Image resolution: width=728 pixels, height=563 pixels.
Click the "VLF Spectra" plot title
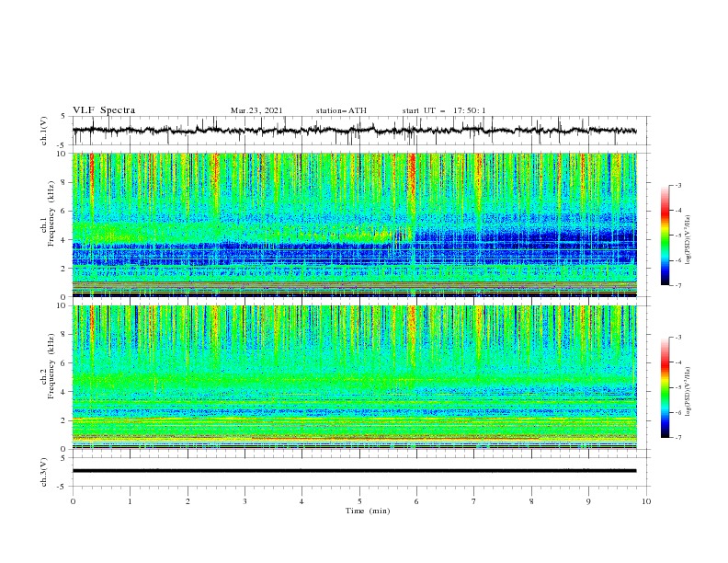104,110
